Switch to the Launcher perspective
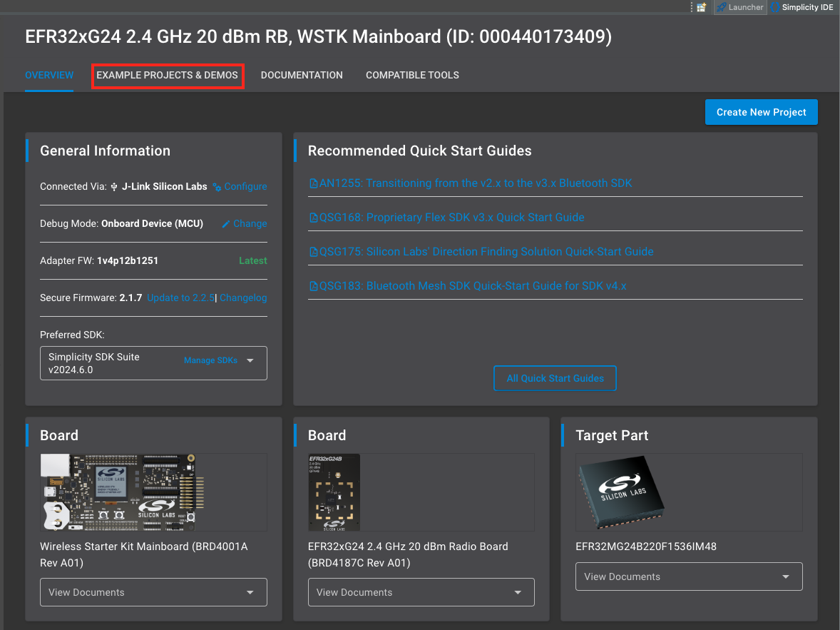The height and width of the screenshot is (630, 840). 739,7
